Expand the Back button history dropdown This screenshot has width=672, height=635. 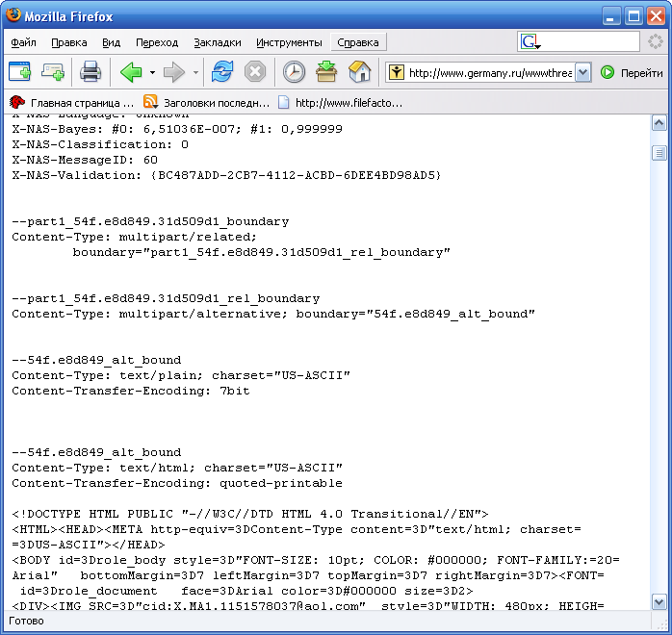152,72
